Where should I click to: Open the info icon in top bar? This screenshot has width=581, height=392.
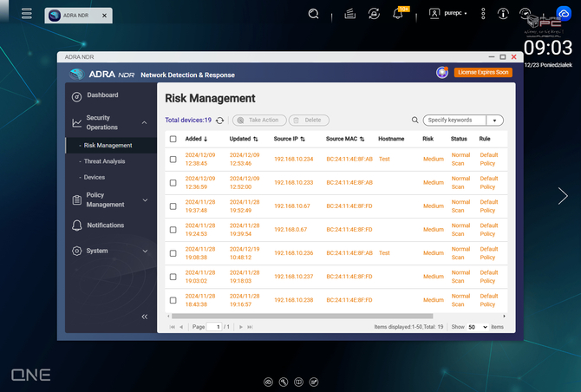pos(503,14)
